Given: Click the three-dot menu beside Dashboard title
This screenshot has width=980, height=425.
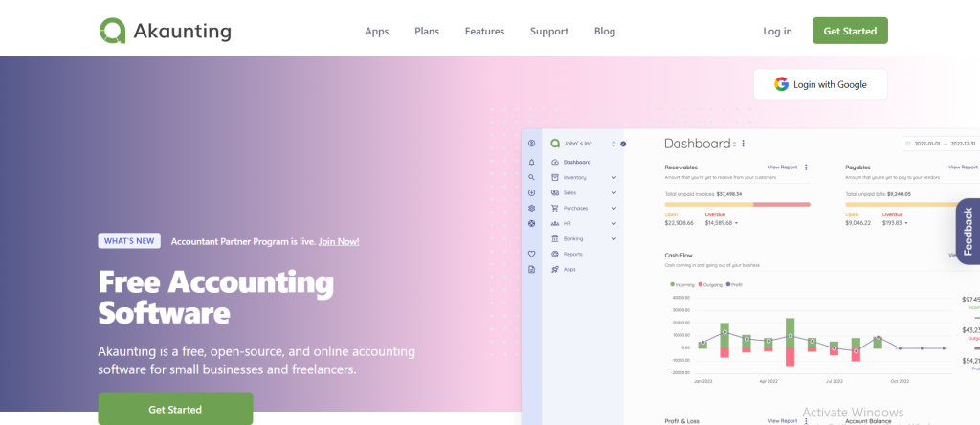Looking at the screenshot, I should (743, 144).
